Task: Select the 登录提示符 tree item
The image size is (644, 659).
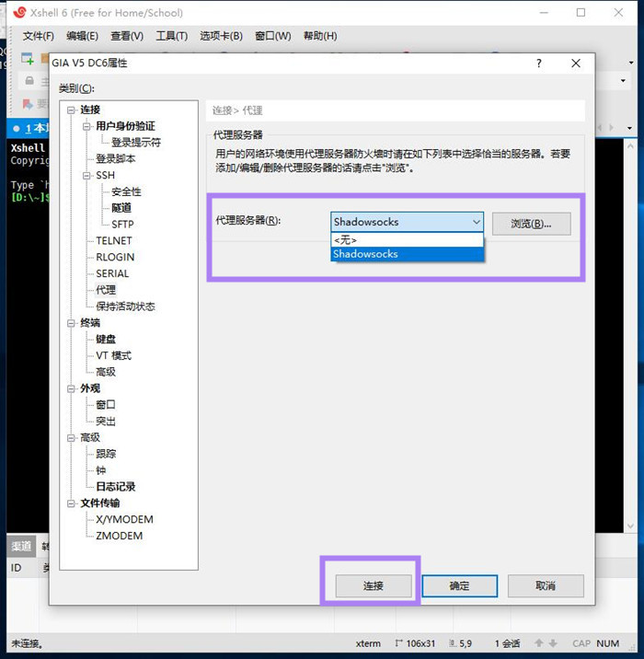Action: 136,143
